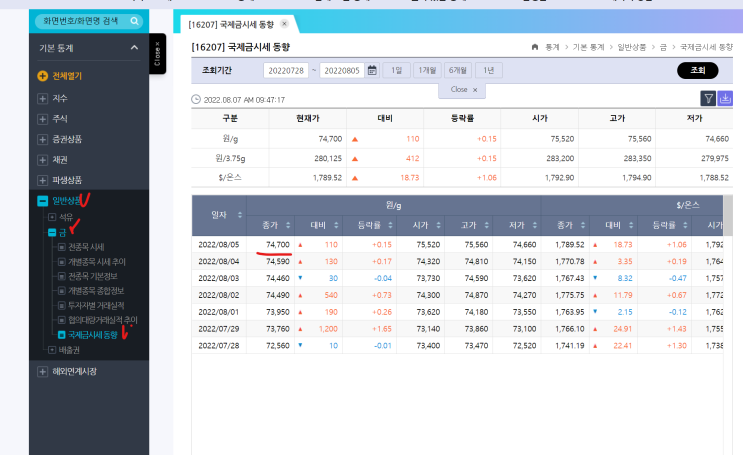Expand the 파생상품 menu

43,181
